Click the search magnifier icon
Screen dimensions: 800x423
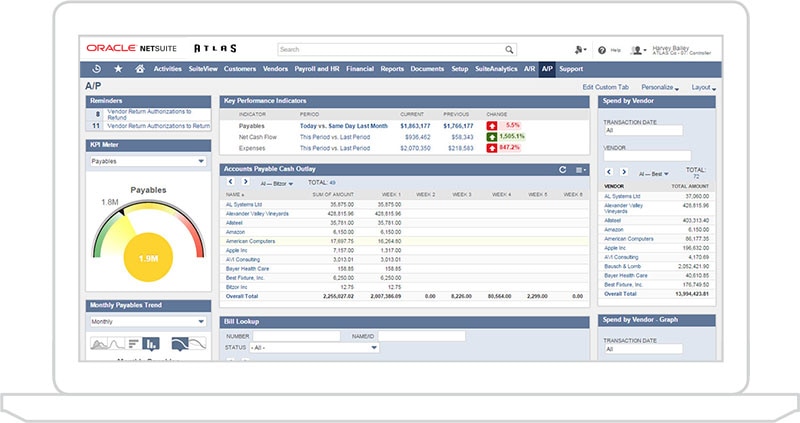point(509,48)
